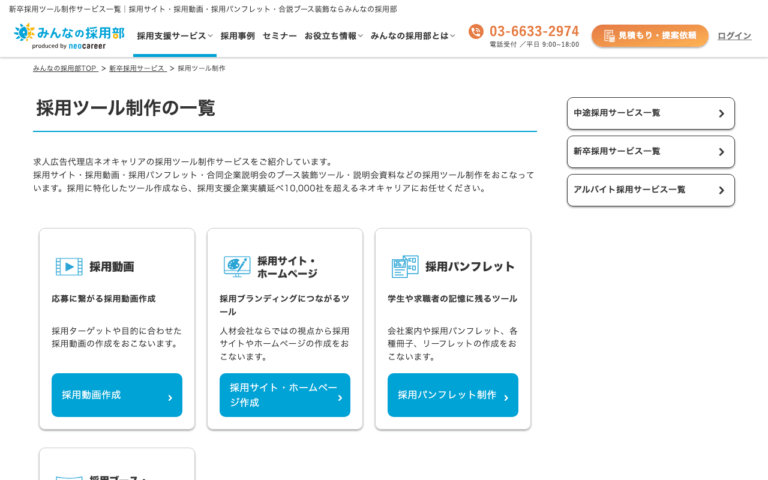
Task: Click the 採用動画作成 button
Action: [117, 395]
